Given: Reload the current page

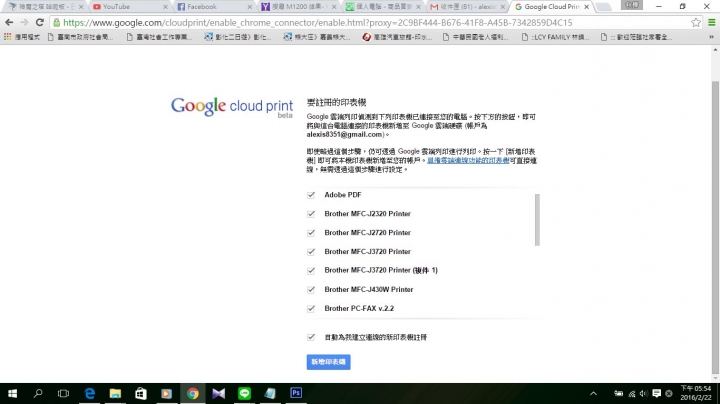Looking at the screenshot, I should (39, 22).
